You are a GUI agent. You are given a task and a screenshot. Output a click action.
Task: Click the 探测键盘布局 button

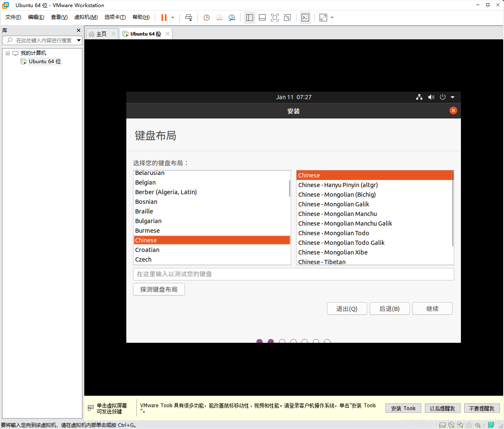pyautogui.click(x=159, y=290)
